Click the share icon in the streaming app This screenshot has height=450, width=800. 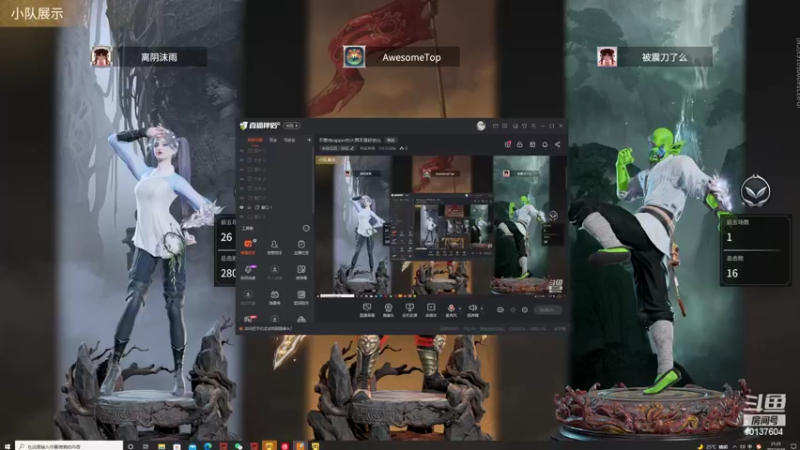click(x=558, y=144)
